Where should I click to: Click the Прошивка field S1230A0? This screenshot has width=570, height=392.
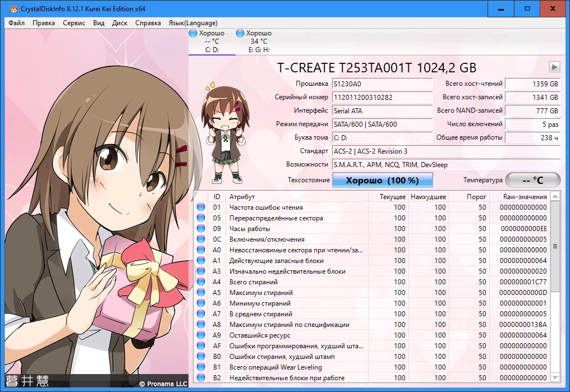point(383,84)
